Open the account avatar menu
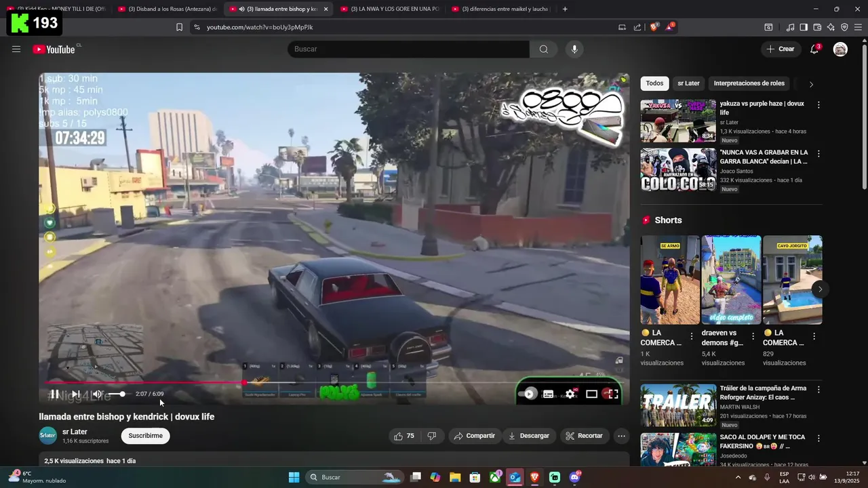This screenshot has width=868, height=488. point(840,49)
